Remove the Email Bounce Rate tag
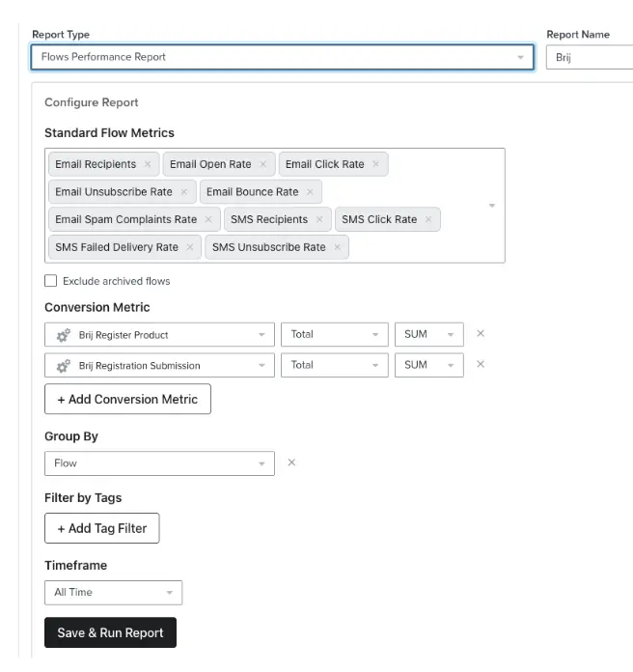This screenshot has height=672, width=633. [x=310, y=192]
